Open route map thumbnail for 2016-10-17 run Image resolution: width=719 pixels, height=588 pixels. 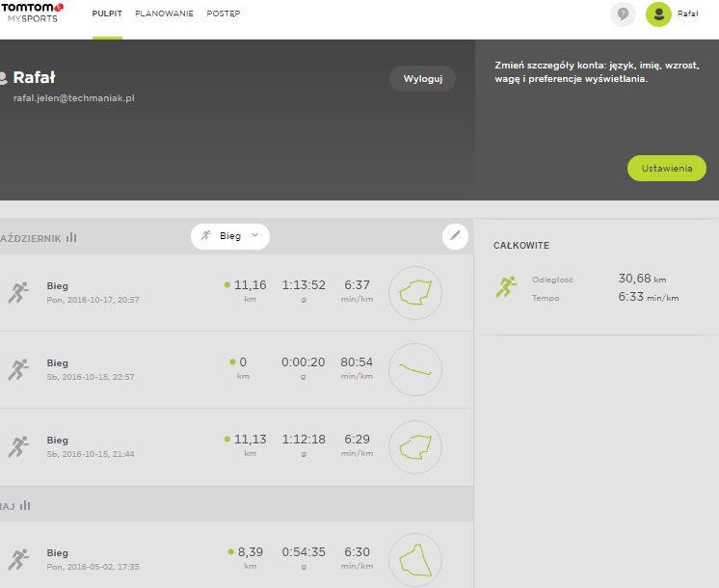(x=414, y=293)
